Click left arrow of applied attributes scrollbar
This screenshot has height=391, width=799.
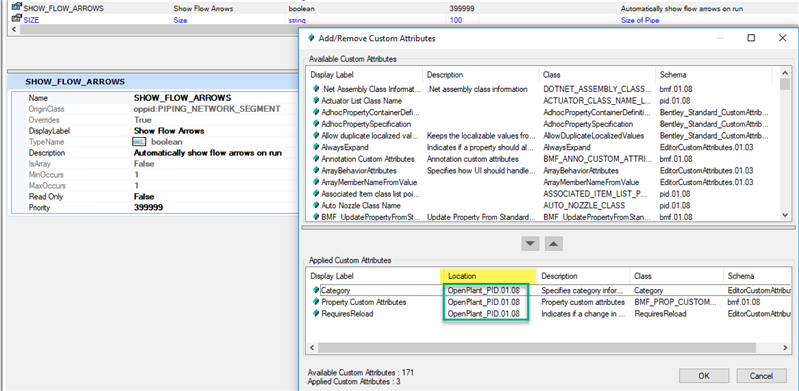(312, 348)
